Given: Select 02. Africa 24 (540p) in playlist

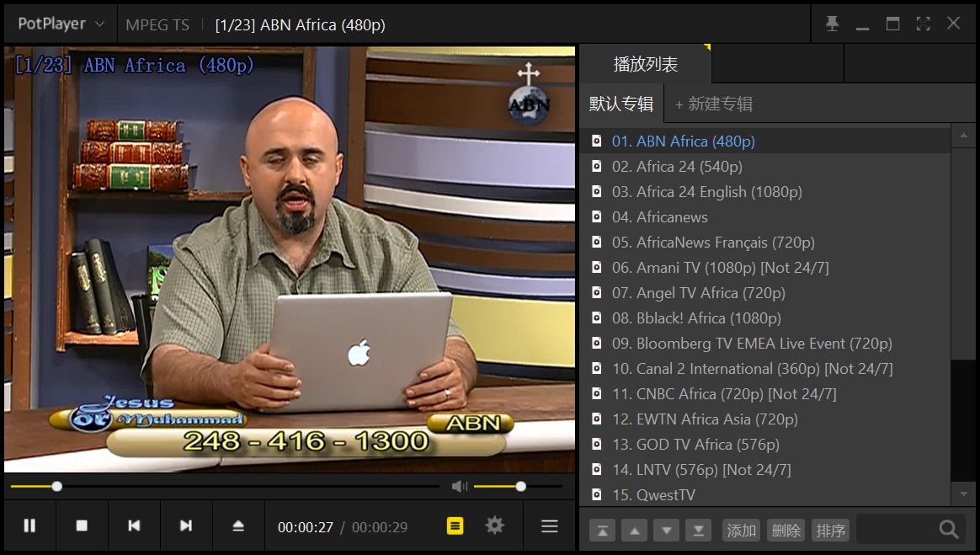Looking at the screenshot, I should (765, 166).
